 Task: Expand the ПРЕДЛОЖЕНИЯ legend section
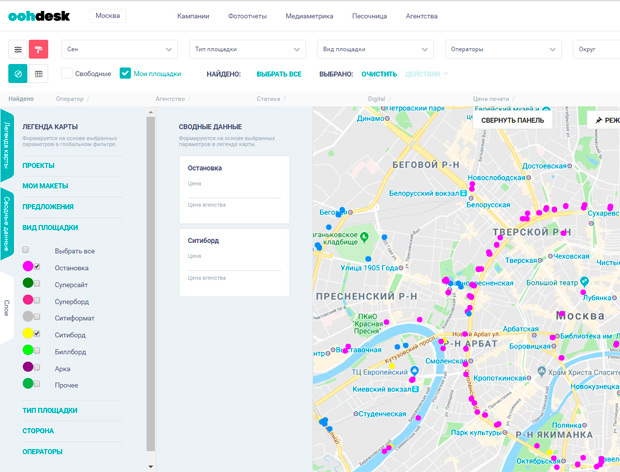48,206
